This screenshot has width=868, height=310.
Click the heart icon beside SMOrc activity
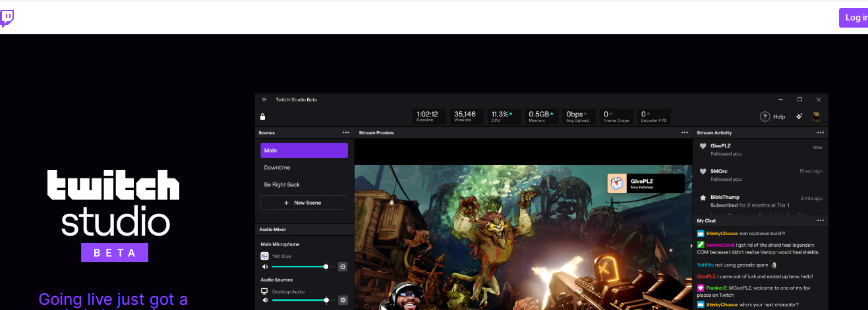pyautogui.click(x=703, y=172)
